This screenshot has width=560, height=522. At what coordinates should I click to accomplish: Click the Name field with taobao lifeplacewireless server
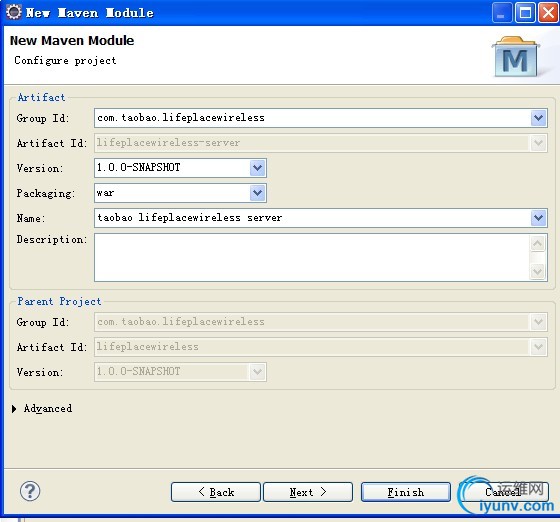click(313, 218)
